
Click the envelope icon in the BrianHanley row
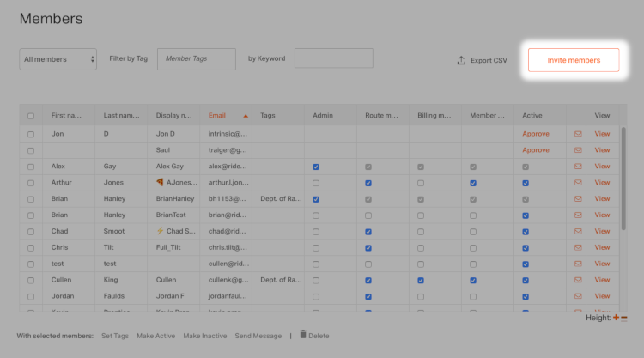point(578,198)
